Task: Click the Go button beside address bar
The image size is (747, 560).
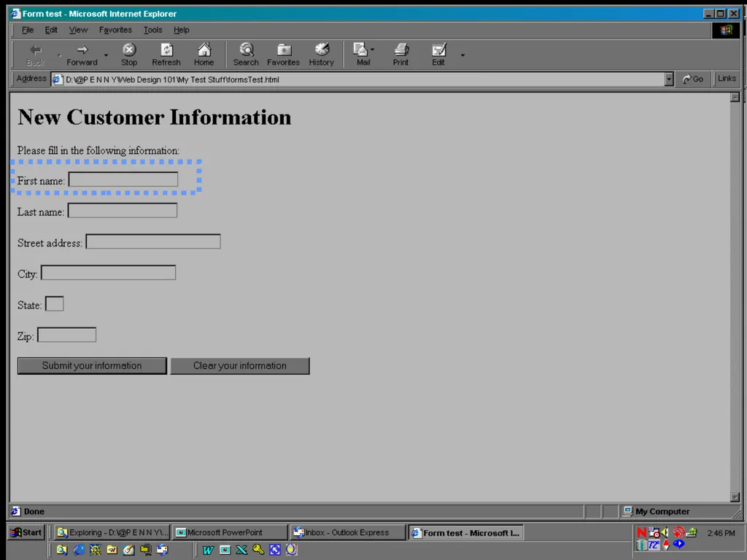Action: (x=693, y=79)
